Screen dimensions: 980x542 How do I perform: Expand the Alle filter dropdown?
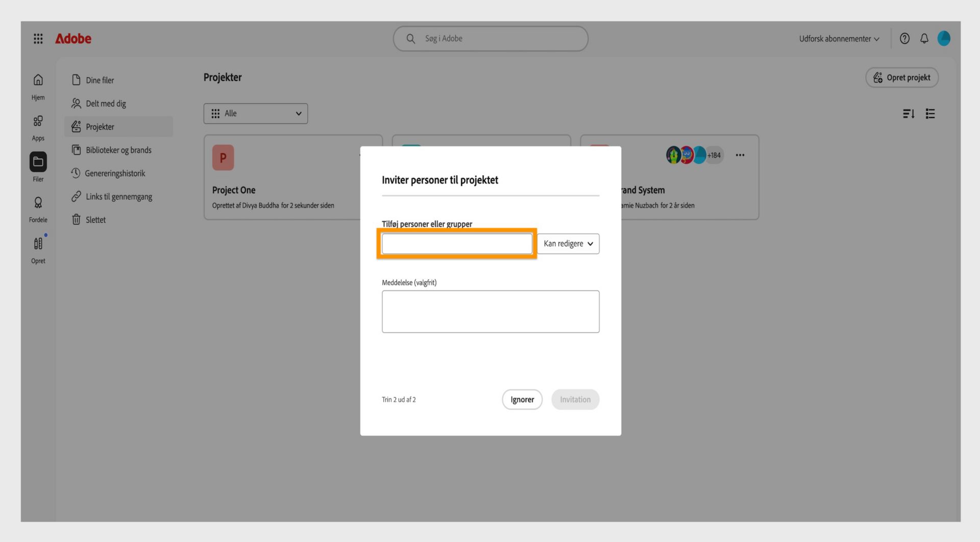[256, 113]
